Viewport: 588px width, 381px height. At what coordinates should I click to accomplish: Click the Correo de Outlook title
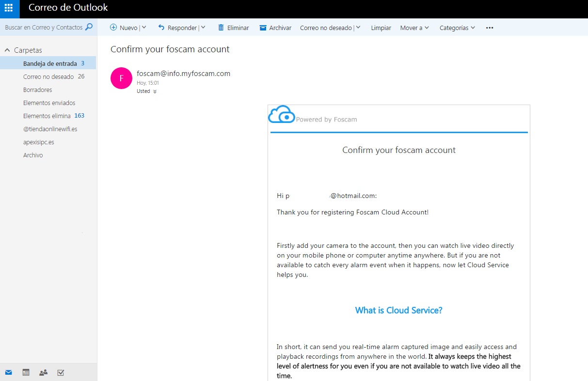point(68,8)
